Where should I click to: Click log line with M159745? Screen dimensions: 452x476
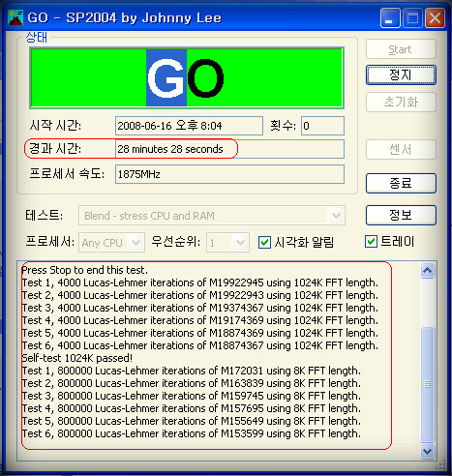(192, 396)
